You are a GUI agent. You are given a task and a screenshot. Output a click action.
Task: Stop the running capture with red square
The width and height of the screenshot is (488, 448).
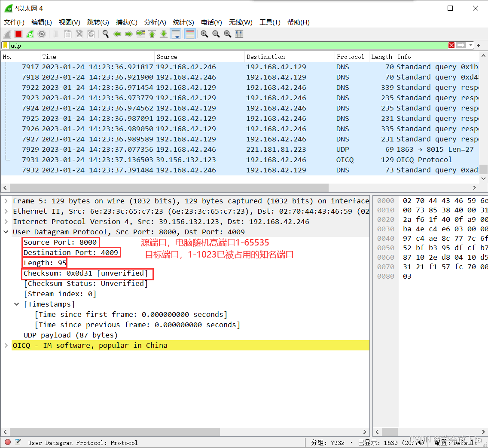point(18,34)
